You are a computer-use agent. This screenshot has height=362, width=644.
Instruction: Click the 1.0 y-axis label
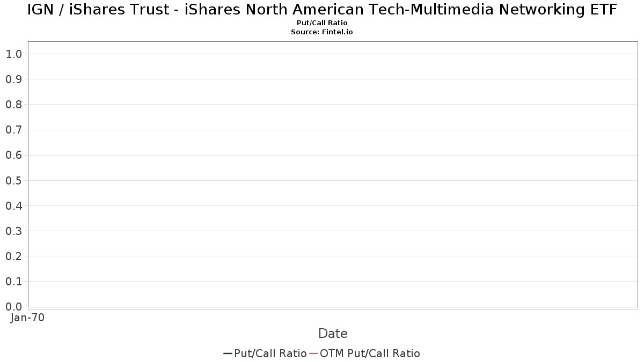[13, 54]
